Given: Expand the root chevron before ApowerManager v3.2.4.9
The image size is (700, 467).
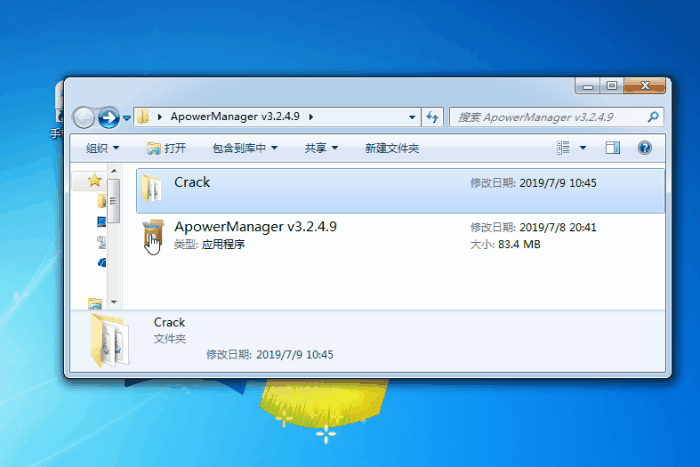Looking at the screenshot, I should click(159, 117).
